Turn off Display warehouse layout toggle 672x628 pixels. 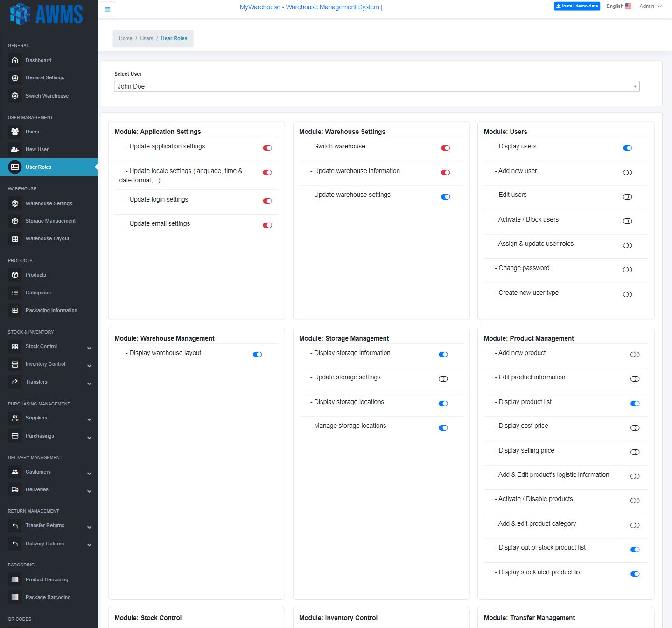pyautogui.click(x=257, y=355)
